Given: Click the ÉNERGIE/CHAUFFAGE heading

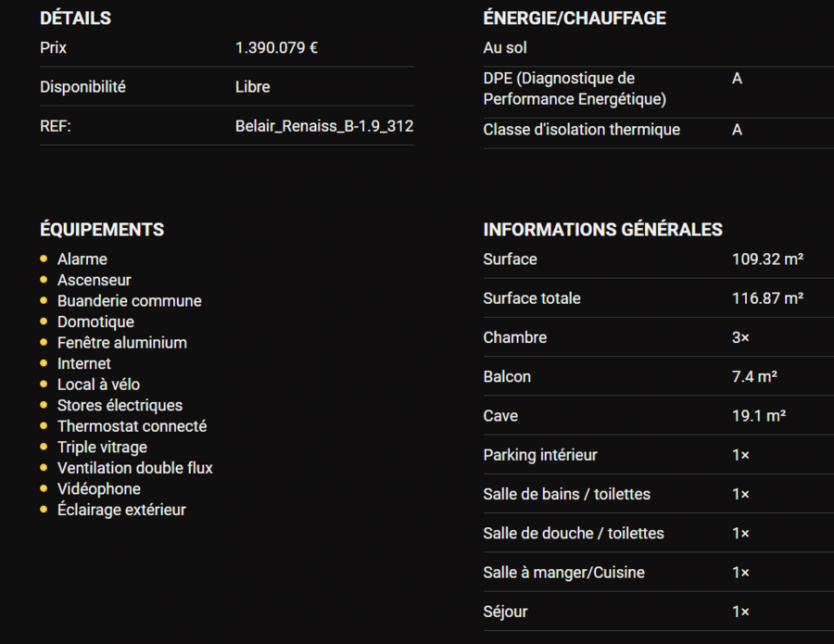Looking at the screenshot, I should click(575, 18).
